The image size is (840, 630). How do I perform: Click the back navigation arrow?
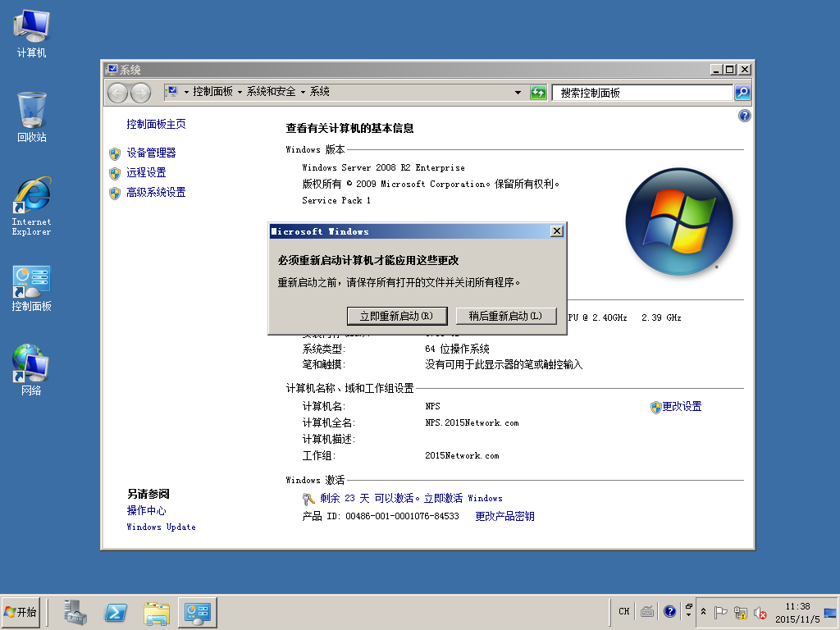(117, 93)
